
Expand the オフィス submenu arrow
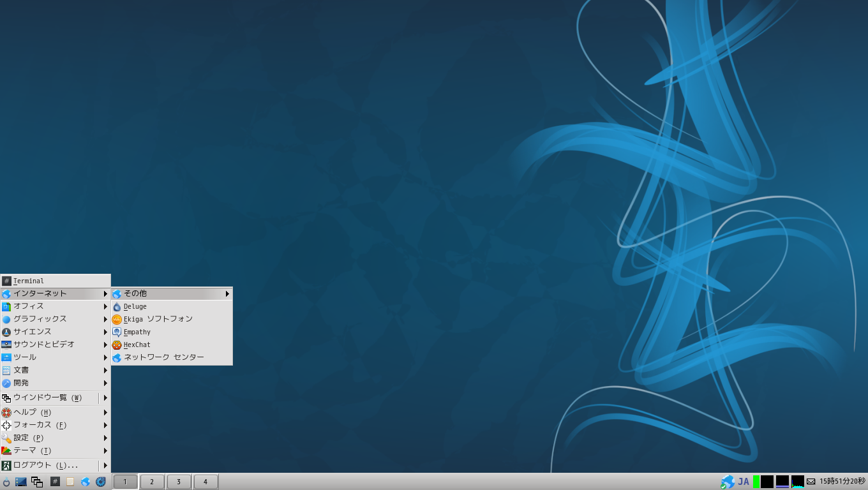coord(105,306)
